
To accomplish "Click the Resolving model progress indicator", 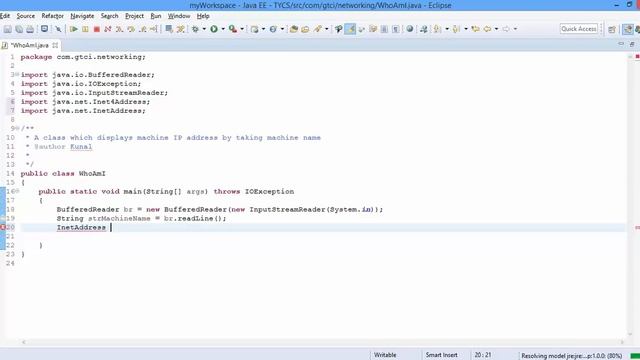I will click(x=571, y=356).
